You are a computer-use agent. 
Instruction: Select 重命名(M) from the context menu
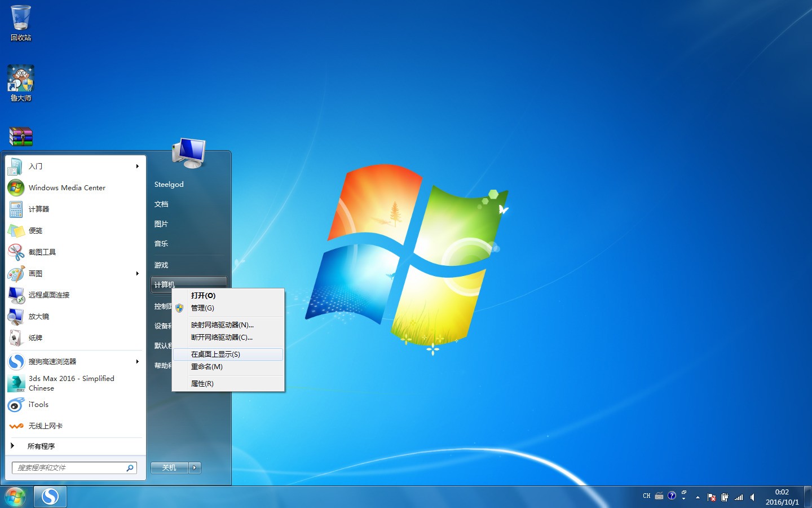228,366
